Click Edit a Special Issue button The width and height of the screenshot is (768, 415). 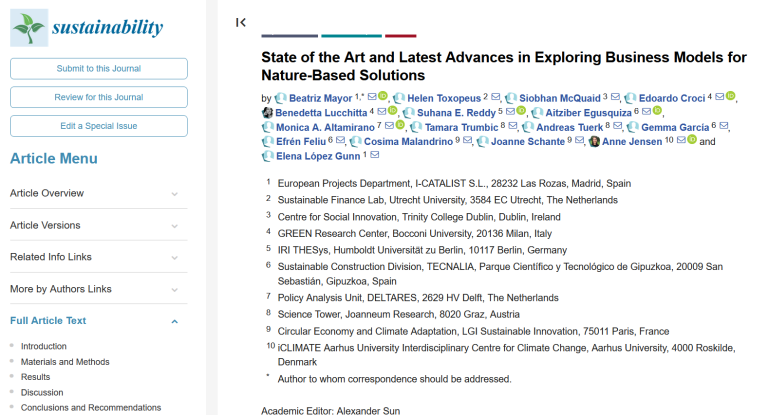coord(99,126)
